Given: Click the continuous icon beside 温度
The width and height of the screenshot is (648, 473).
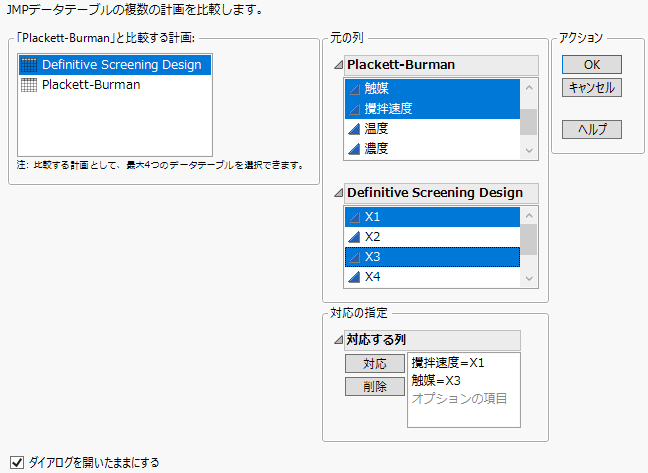Looking at the screenshot, I should 354,128.
